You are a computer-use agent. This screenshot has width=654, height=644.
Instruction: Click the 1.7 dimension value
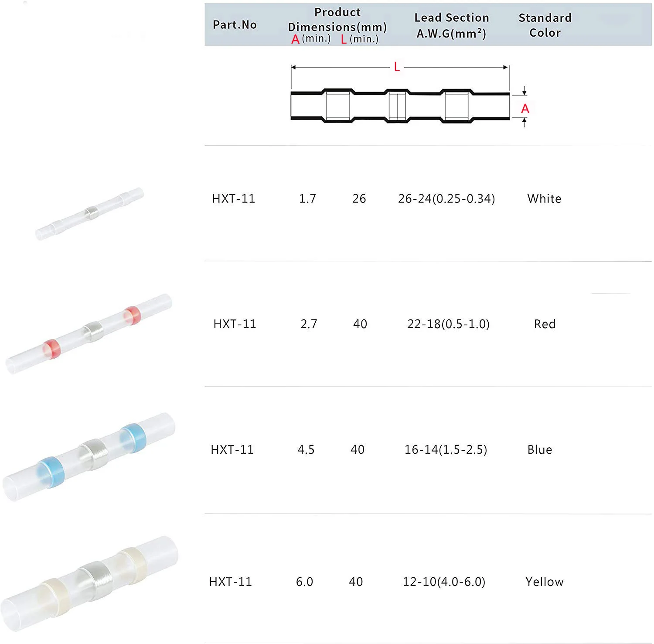(x=307, y=199)
